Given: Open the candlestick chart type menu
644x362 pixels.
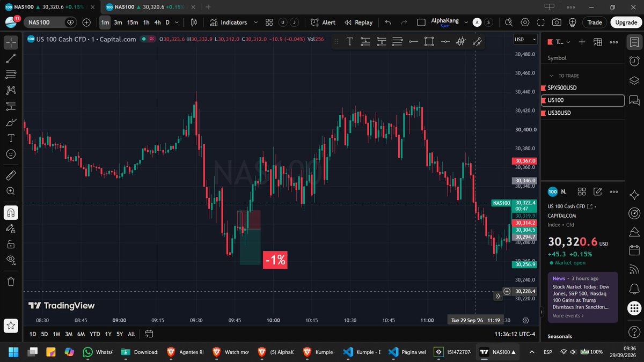Looking at the screenshot, I should tap(194, 23).
